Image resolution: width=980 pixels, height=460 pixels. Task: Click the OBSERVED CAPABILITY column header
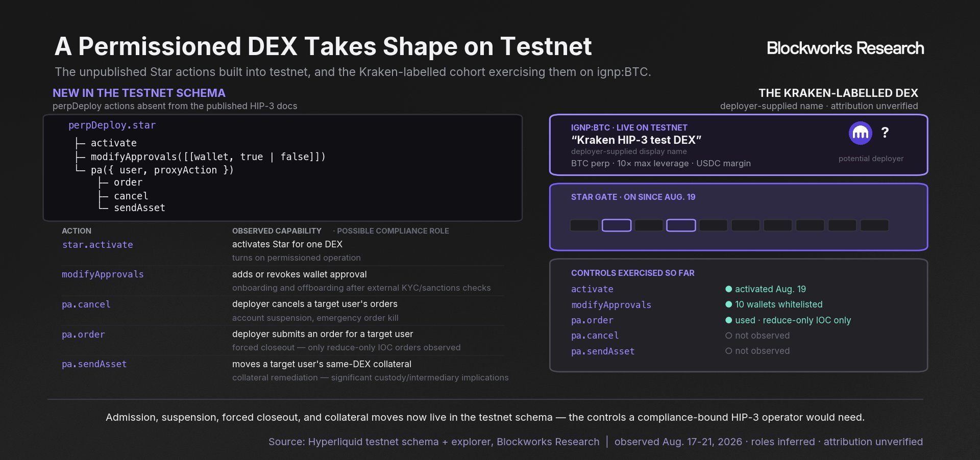277,231
